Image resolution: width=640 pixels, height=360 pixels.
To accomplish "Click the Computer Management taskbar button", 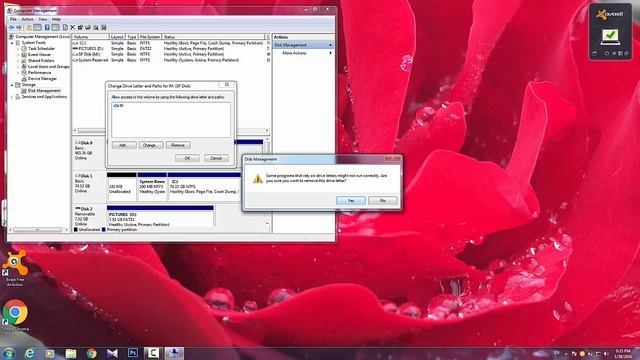I will [x=174, y=353].
